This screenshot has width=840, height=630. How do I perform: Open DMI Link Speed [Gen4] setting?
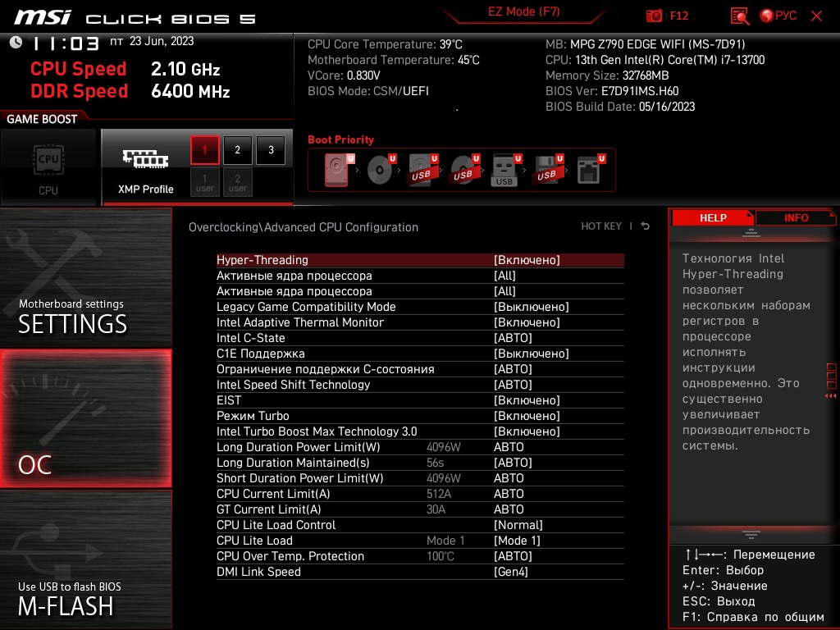point(420,572)
